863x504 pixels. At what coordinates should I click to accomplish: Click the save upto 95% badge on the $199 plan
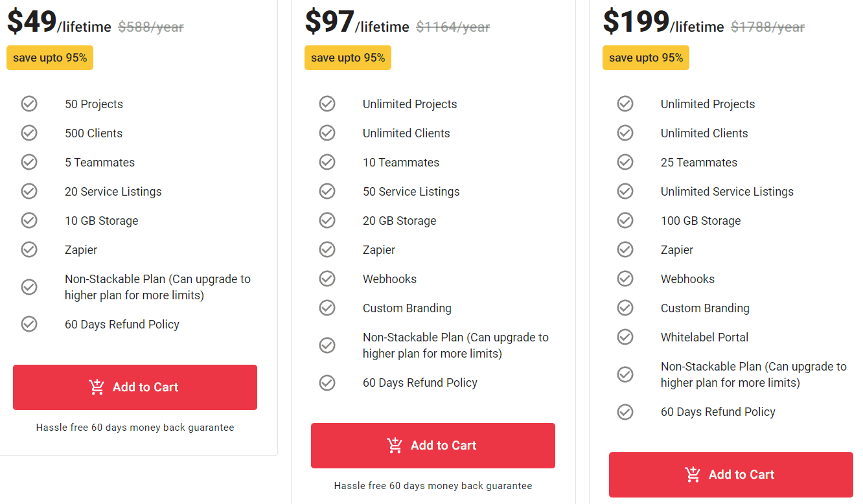pyautogui.click(x=645, y=57)
